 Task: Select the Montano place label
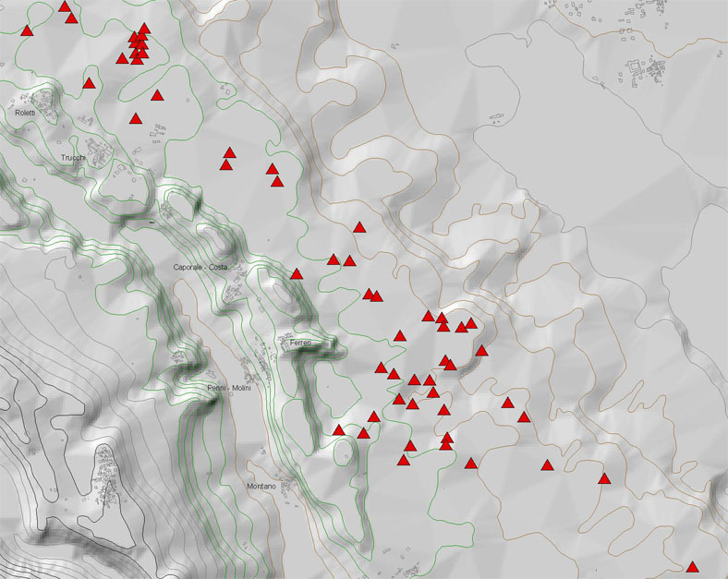click(261, 486)
